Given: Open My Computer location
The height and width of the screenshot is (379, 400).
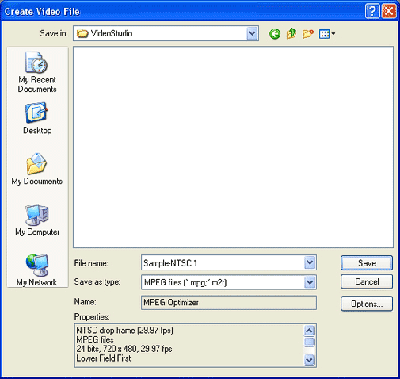Looking at the screenshot, I should tap(37, 220).
